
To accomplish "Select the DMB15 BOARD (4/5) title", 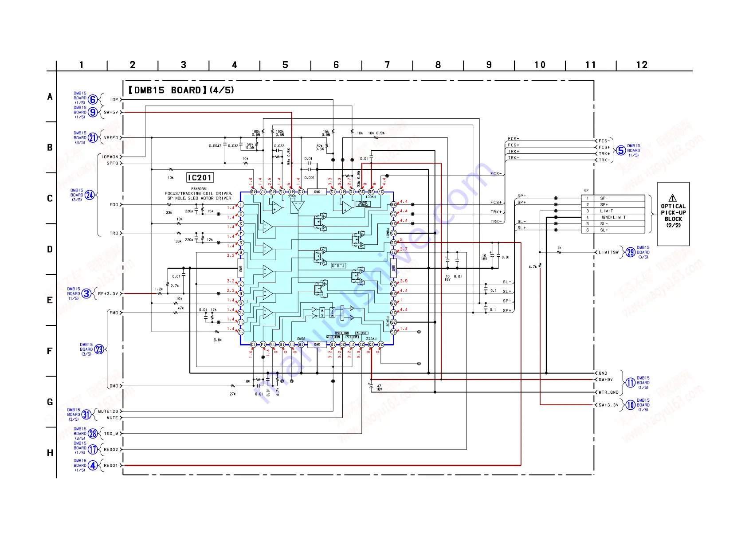I will pyautogui.click(x=181, y=90).
